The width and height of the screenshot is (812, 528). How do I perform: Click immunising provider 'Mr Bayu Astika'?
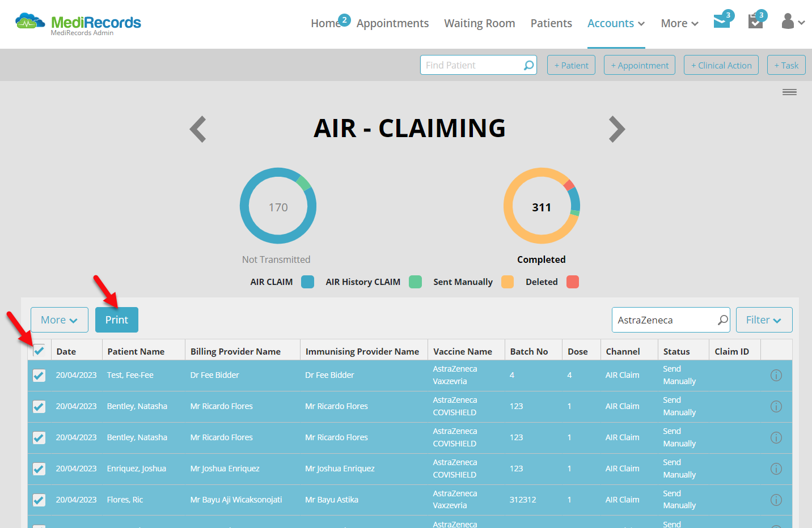coord(332,500)
